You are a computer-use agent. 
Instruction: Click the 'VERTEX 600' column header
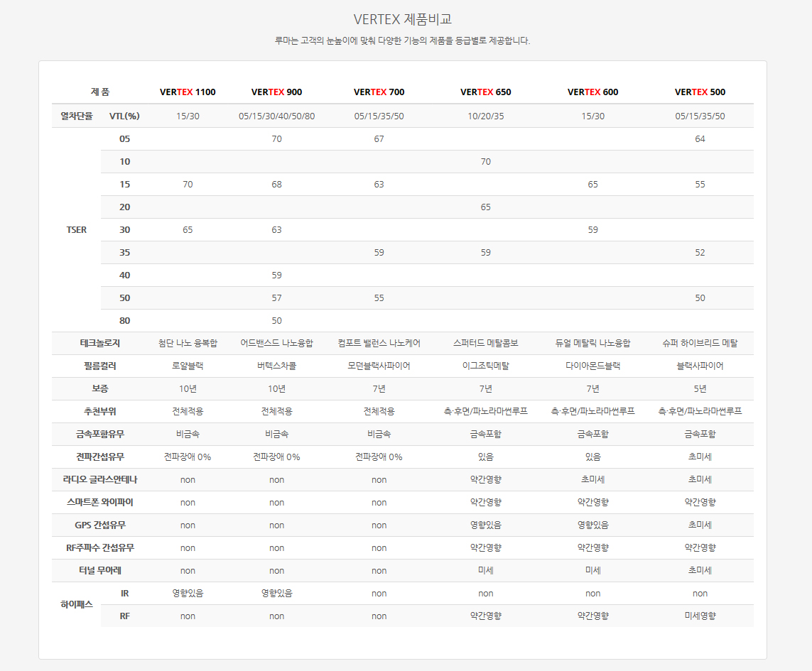click(x=593, y=92)
